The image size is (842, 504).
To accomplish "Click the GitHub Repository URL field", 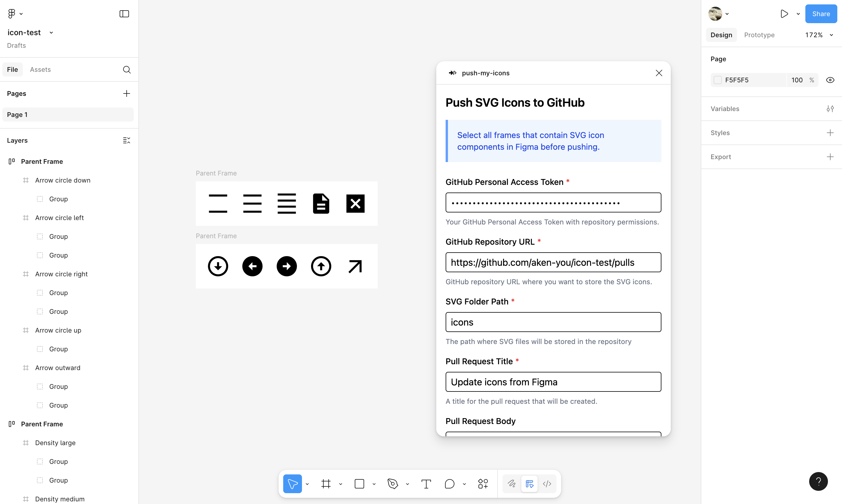I will (x=553, y=262).
